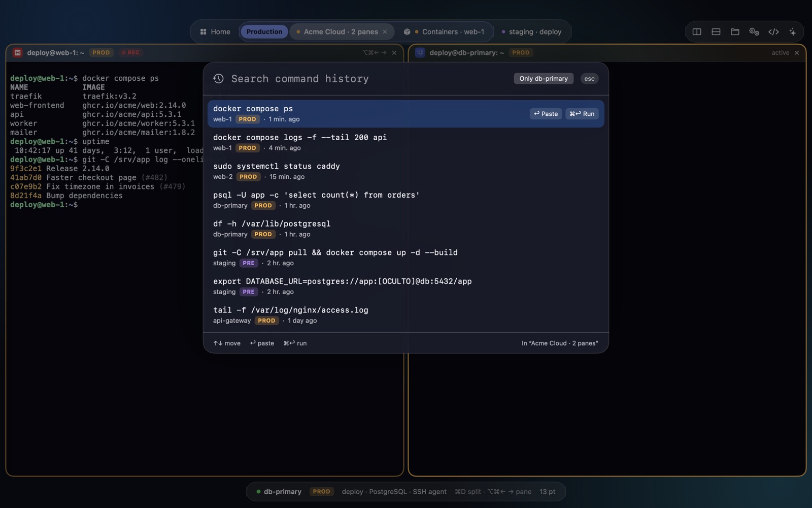Click the PROD badge next to deploy@web-1
Image resolution: width=812 pixels, height=508 pixels.
[101, 52]
